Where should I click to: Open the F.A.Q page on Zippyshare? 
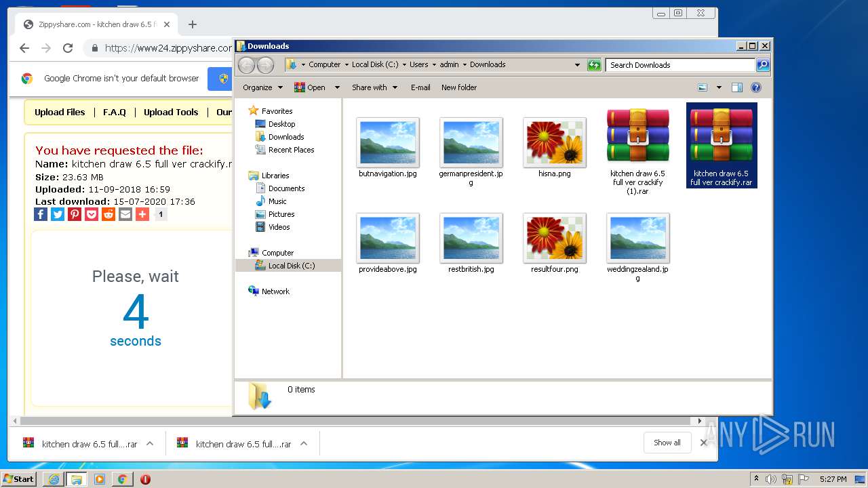pyautogui.click(x=115, y=113)
